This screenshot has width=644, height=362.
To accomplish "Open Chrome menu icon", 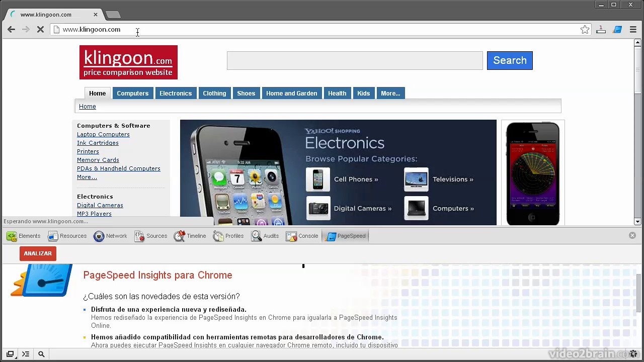I will (633, 30).
